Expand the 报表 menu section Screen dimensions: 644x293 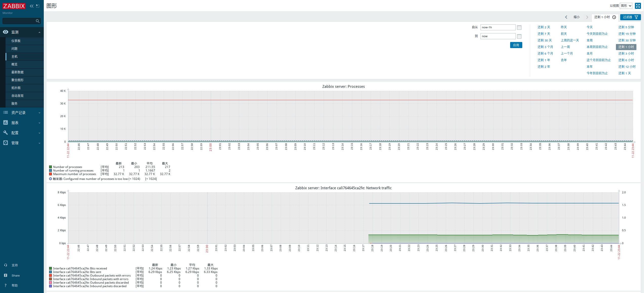39,123
